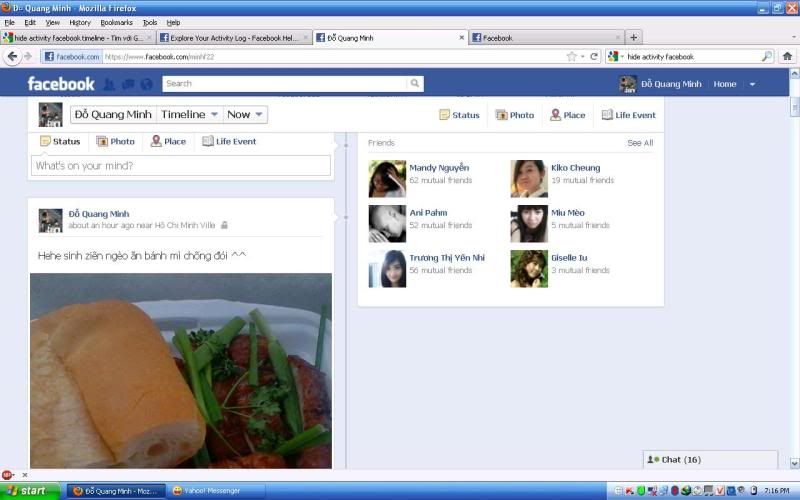This screenshot has width=800, height=500.
Task: Click the page scrollbar down arrow
Action: [794, 463]
